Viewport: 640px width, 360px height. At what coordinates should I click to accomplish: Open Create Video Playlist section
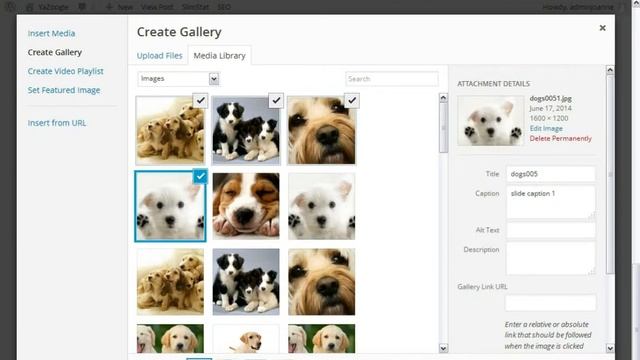[x=66, y=71]
